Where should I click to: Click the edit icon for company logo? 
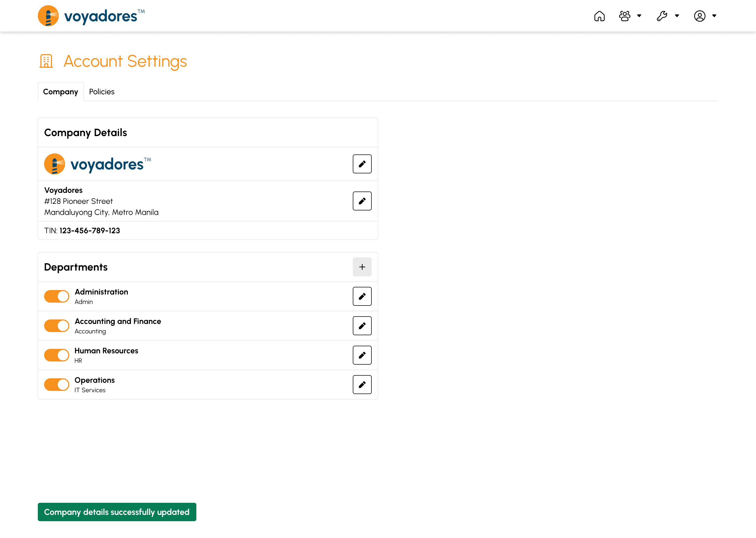click(x=362, y=164)
